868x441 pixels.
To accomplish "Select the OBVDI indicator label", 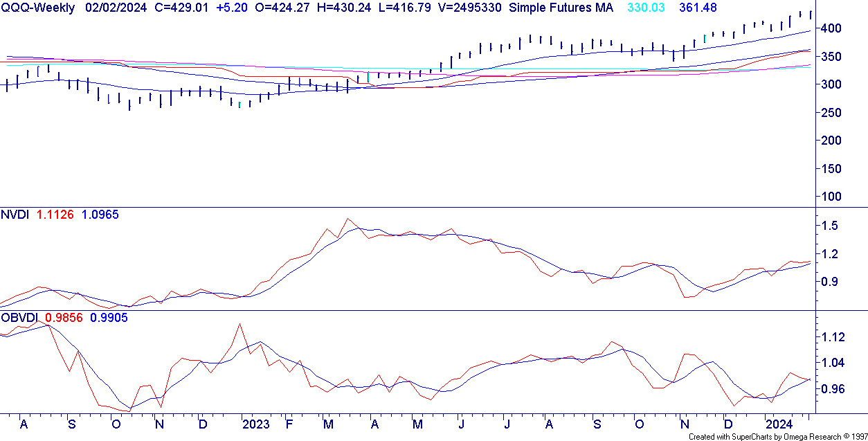I will pos(19,317).
